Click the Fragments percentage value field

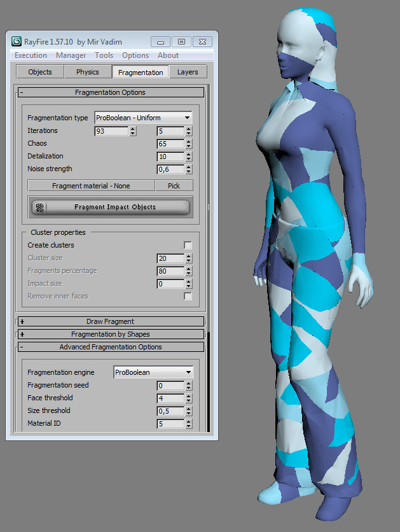coord(170,271)
